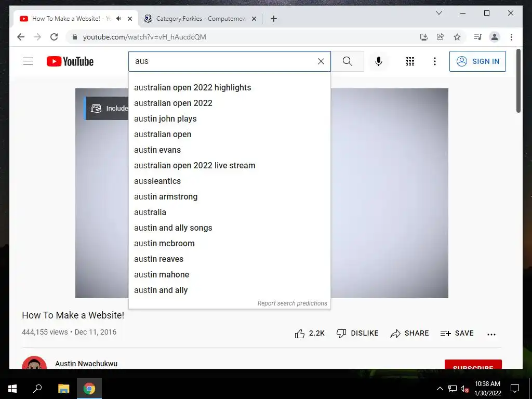This screenshot has width=532, height=399.
Task: Select suggestion aussieantics
Action: [x=230, y=181]
